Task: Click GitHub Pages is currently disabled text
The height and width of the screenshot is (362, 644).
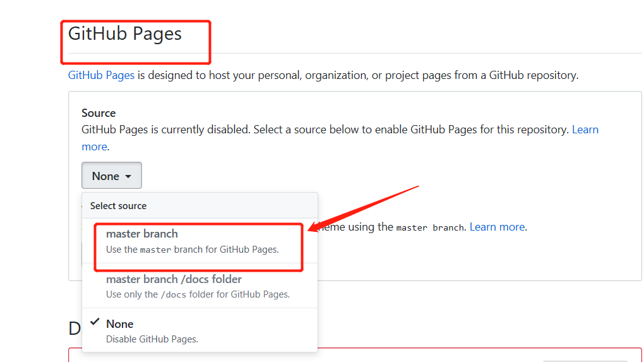Action: (x=166, y=130)
